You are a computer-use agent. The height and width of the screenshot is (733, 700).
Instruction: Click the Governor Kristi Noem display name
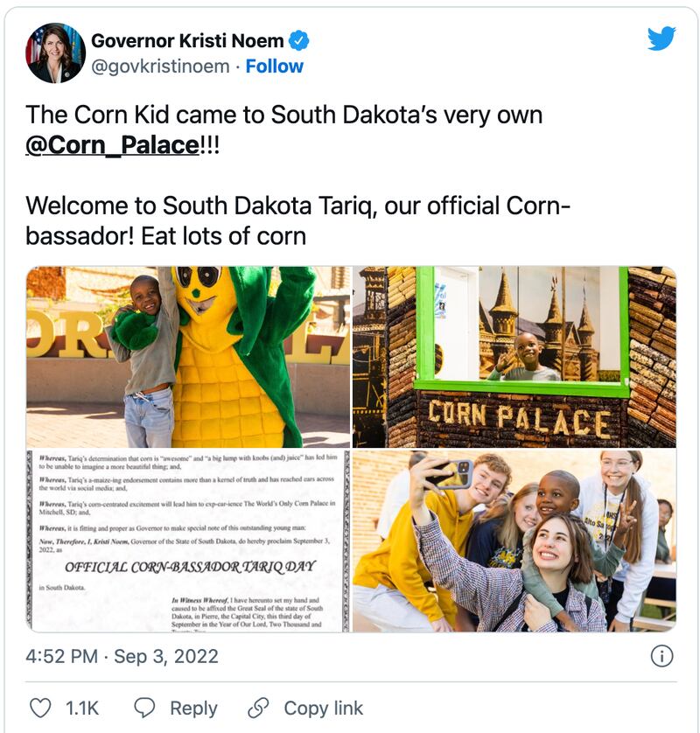[x=187, y=40]
